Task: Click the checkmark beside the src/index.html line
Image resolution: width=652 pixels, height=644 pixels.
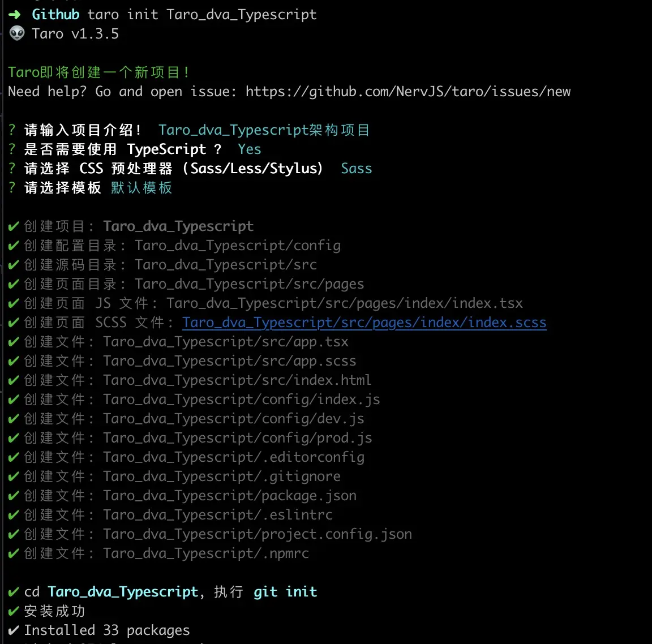Action: [x=14, y=380]
